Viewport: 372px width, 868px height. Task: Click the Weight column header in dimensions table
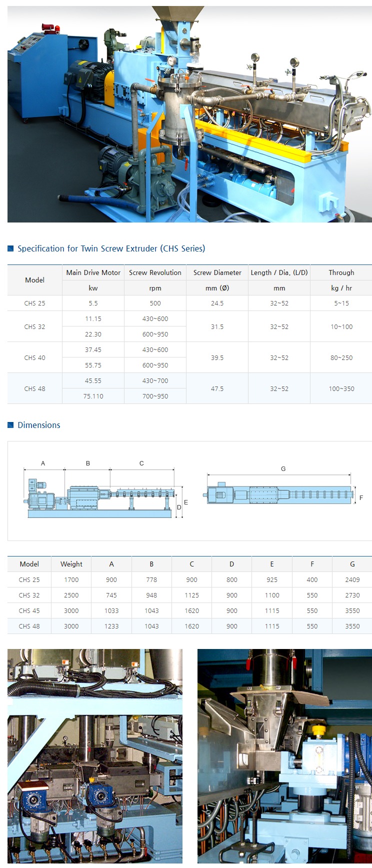coord(71,564)
